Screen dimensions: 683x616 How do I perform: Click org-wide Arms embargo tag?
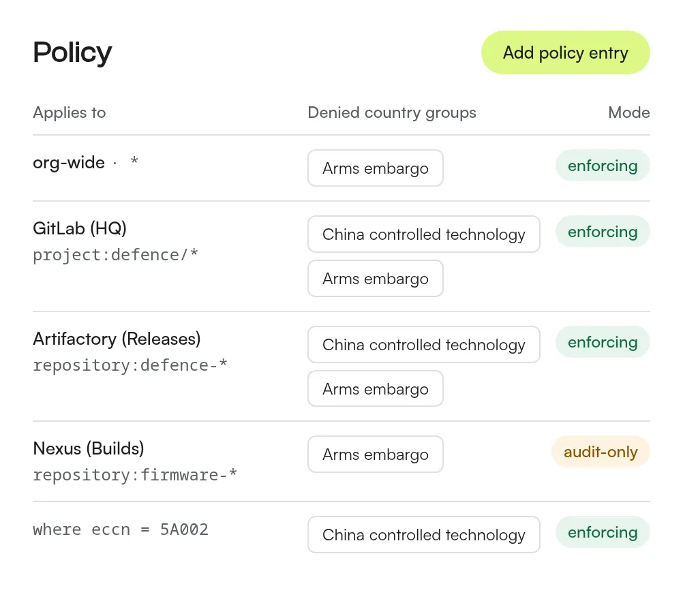pyautogui.click(x=376, y=168)
